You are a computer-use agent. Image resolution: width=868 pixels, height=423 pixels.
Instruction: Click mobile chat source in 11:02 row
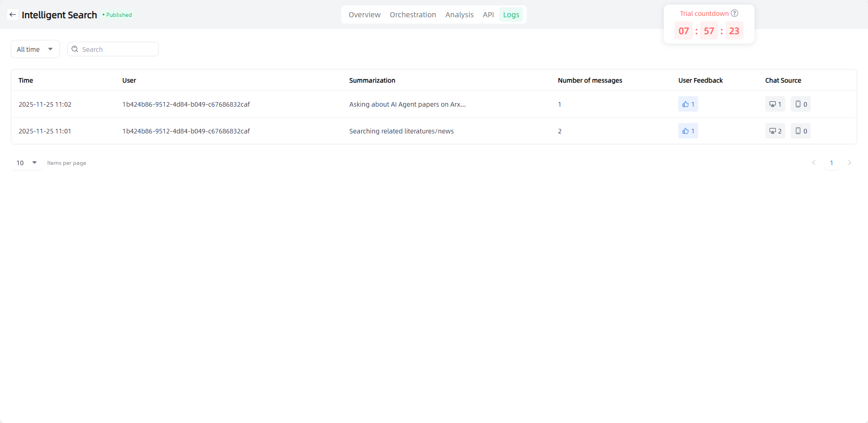pos(800,104)
